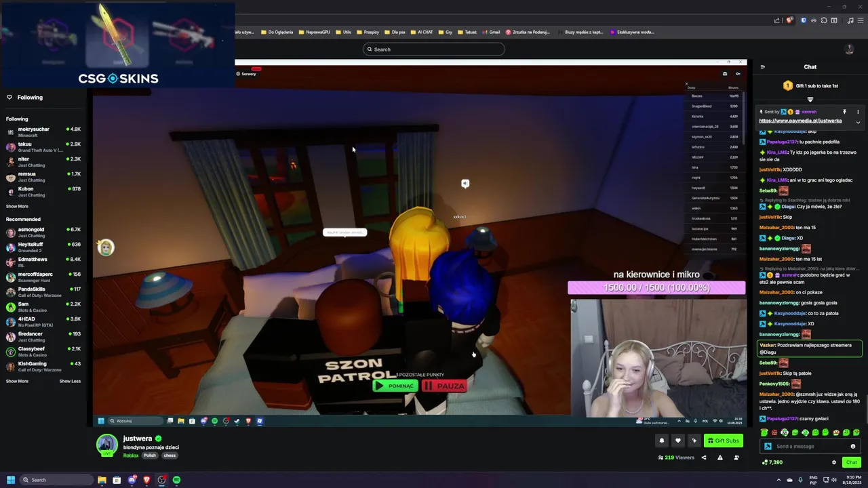Follow justwera with the heart icon
868x488 pixels.
(x=677, y=441)
